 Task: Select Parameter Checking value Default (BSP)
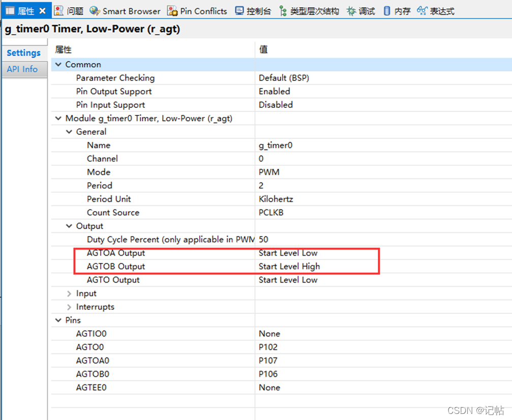coord(284,78)
